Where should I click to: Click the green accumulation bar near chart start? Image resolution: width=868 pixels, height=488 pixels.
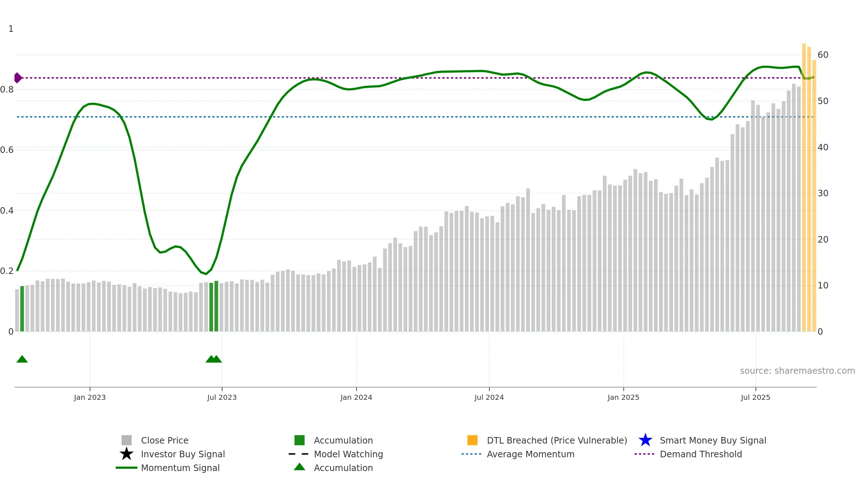(x=22, y=309)
